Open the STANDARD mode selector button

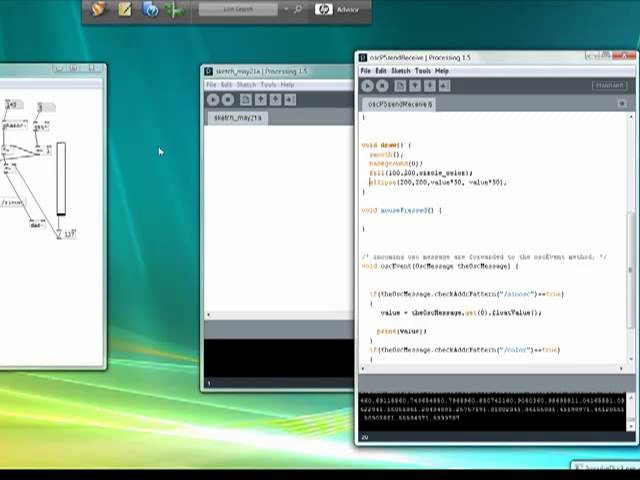coord(609,85)
